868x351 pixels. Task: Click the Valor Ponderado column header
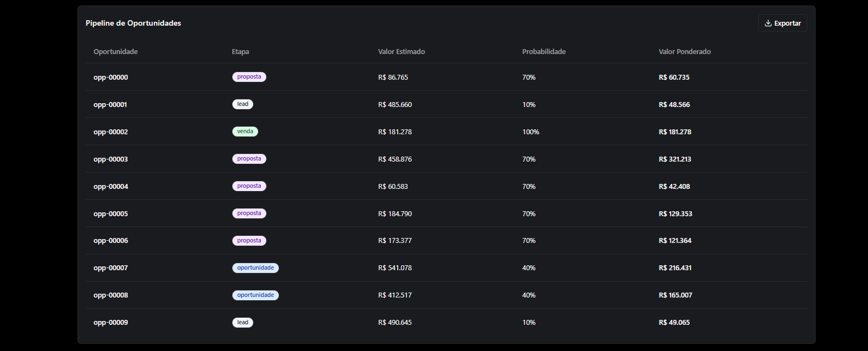[x=684, y=52]
